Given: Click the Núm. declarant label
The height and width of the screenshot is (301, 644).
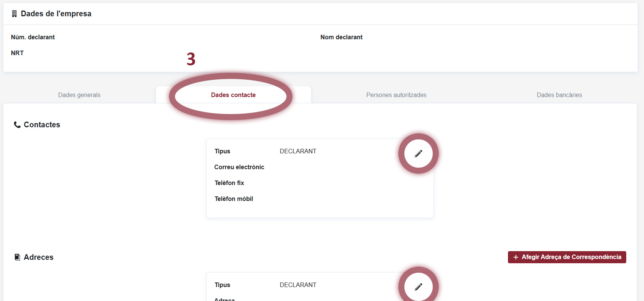Looking at the screenshot, I should (x=33, y=37).
